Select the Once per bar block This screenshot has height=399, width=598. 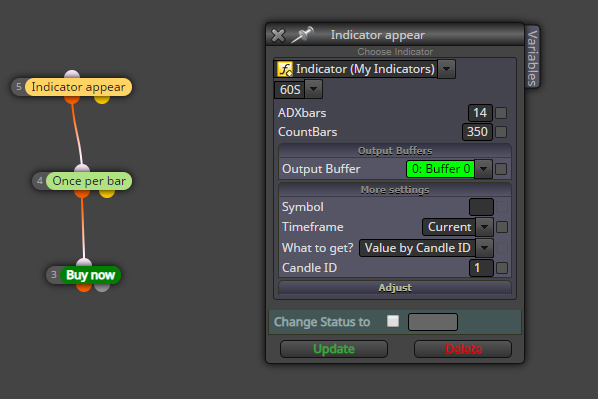click(x=89, y=181)
